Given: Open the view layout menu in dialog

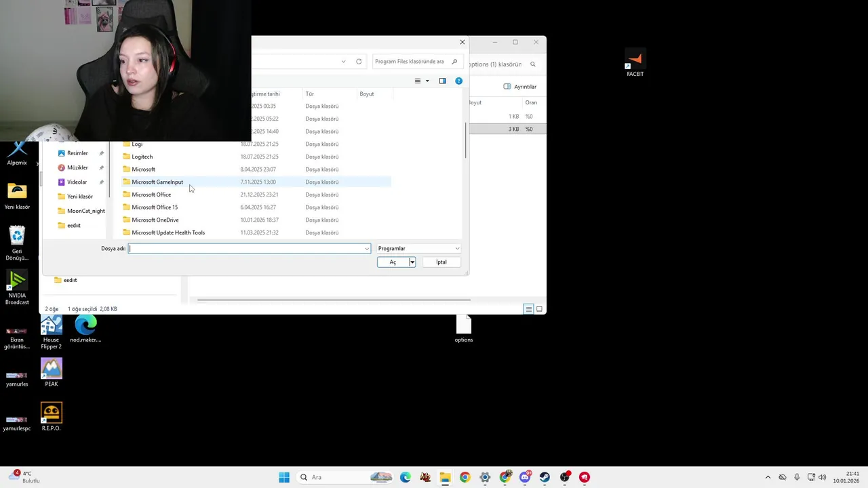Looking at the screenshot, I should [422, 81].
